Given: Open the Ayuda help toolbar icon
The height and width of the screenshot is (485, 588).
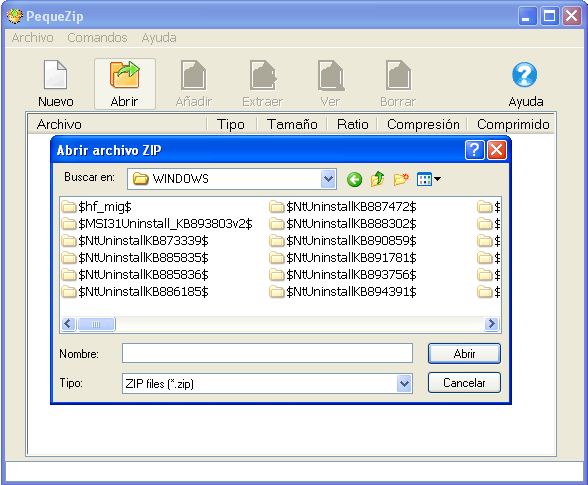Looking at the screenshot, I should point(525,83).
